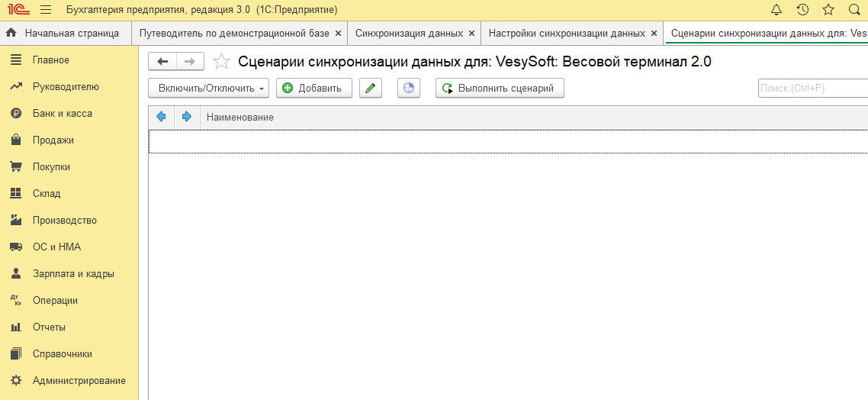Click the search magnifier icon
Screen dimensions: 868x400
pos(854,10)
